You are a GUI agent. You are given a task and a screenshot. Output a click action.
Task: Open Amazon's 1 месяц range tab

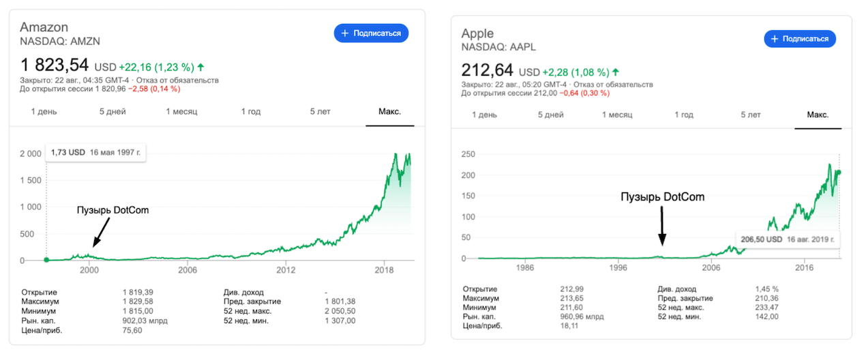181,111
